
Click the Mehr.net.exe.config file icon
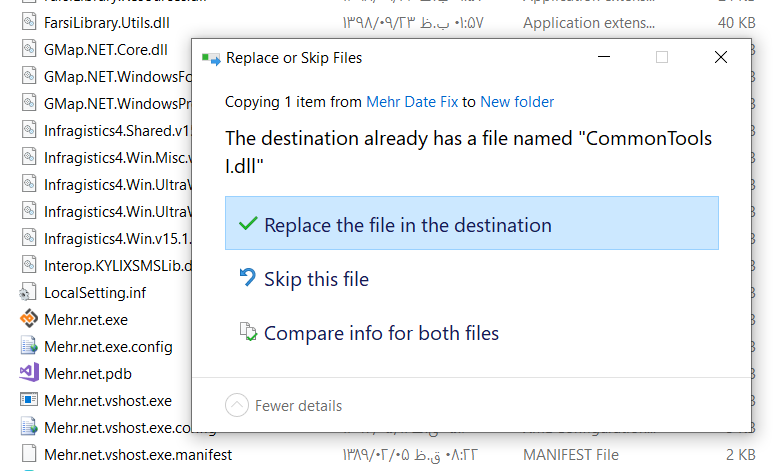click(28, 347)
